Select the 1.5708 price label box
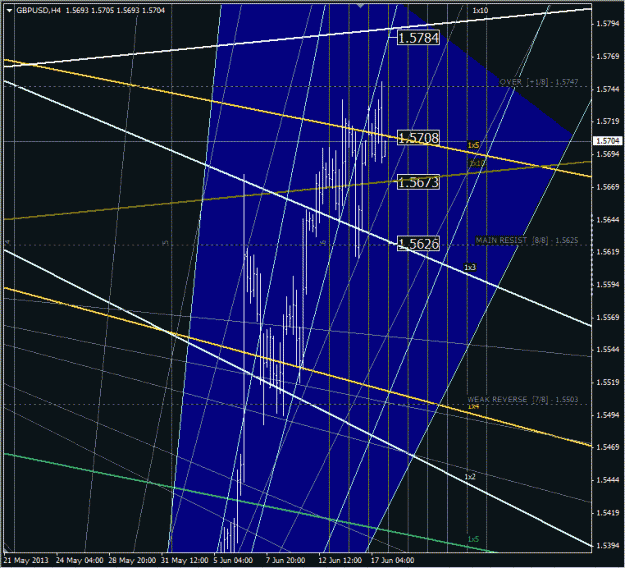Image resolution: width=625 pixels, height=568 pixels. coord(419,138)
